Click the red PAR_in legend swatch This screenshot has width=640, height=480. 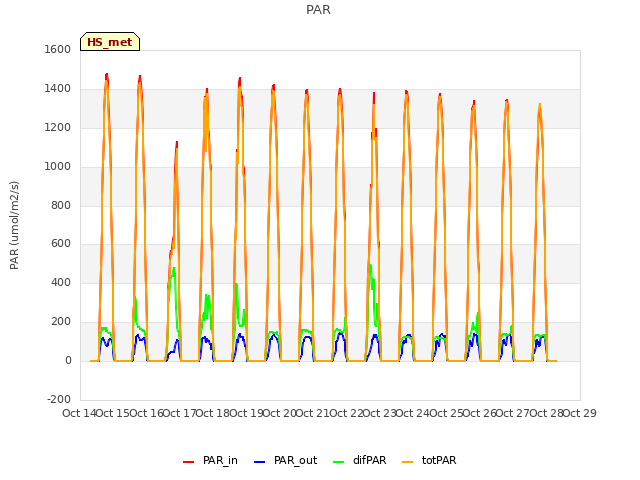[x=189, y=462]
